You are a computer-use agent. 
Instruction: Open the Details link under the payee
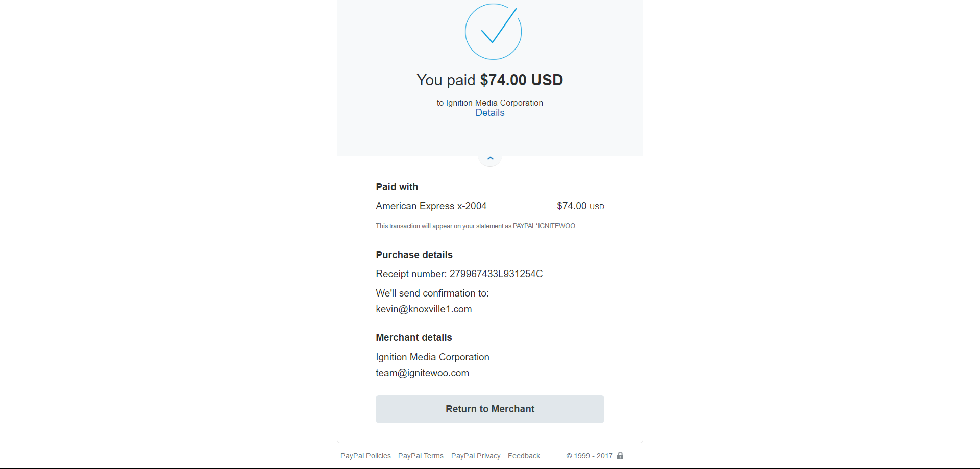point(490,113)
